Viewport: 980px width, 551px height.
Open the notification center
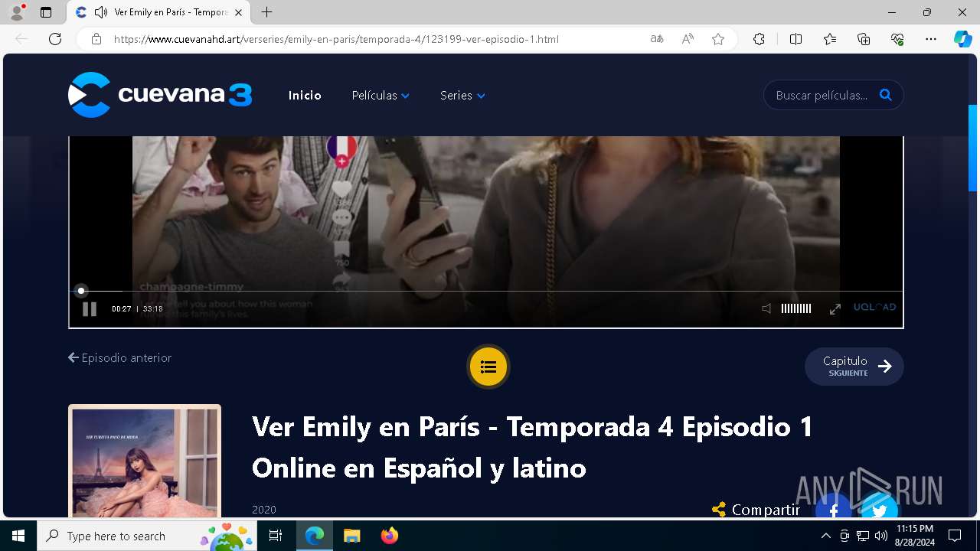click(955, 536)
